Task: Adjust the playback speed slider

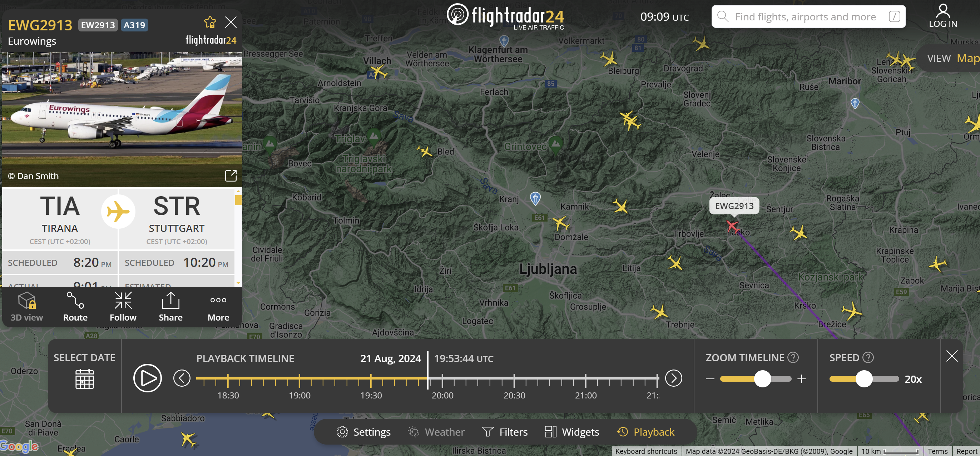Action: (864, 379)
